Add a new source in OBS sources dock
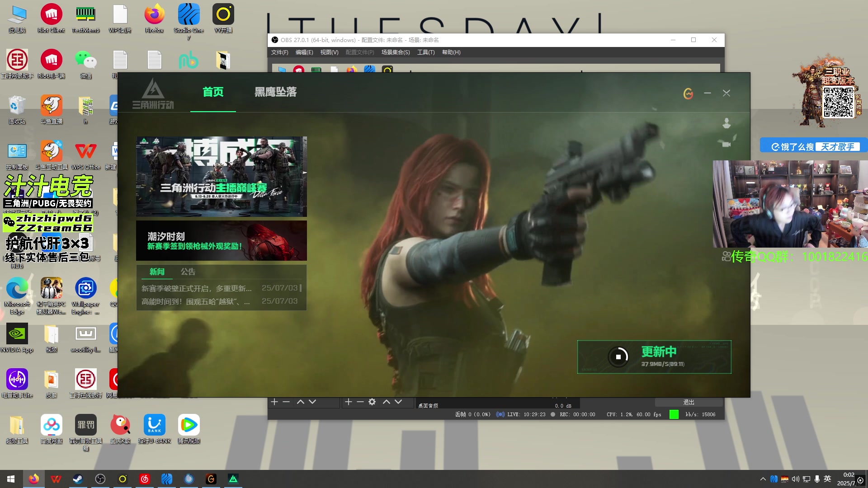Image resolution: width=868 pixels, height=488 pixels. 349,402
